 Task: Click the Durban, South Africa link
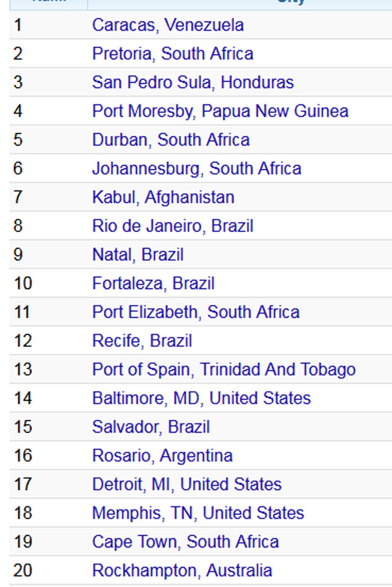tap(171, 140)
